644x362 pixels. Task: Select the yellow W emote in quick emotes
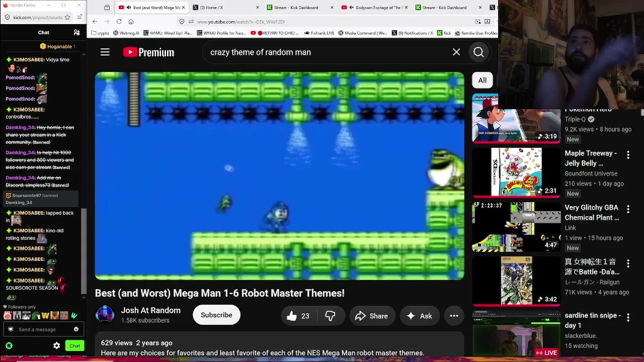point(45,316)
